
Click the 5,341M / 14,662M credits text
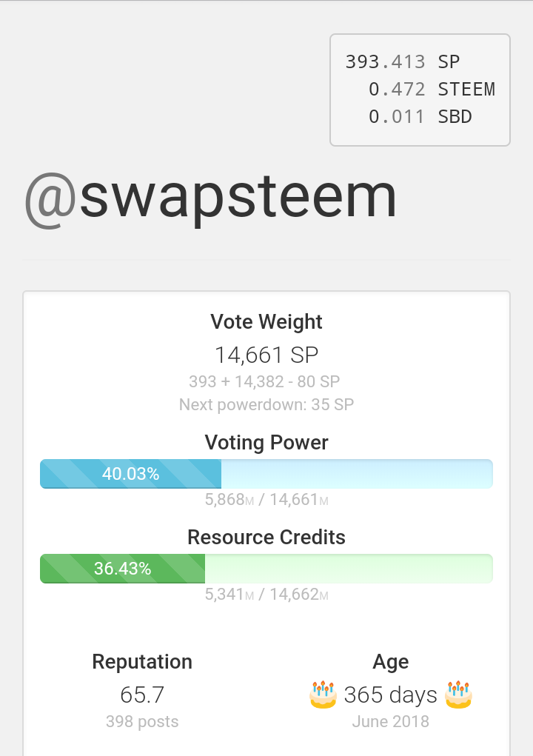(266, 595)
